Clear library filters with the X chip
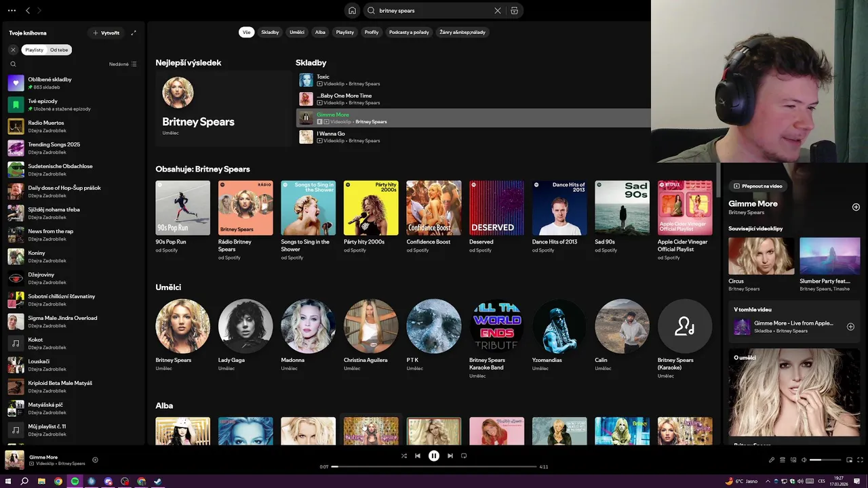Screen dimensions: 868x488 pos(13,49)
